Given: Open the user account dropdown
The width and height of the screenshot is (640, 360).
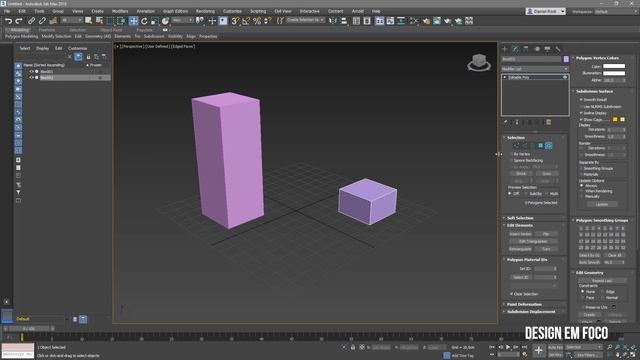Looking at the screenshot, I should (545, 11).
